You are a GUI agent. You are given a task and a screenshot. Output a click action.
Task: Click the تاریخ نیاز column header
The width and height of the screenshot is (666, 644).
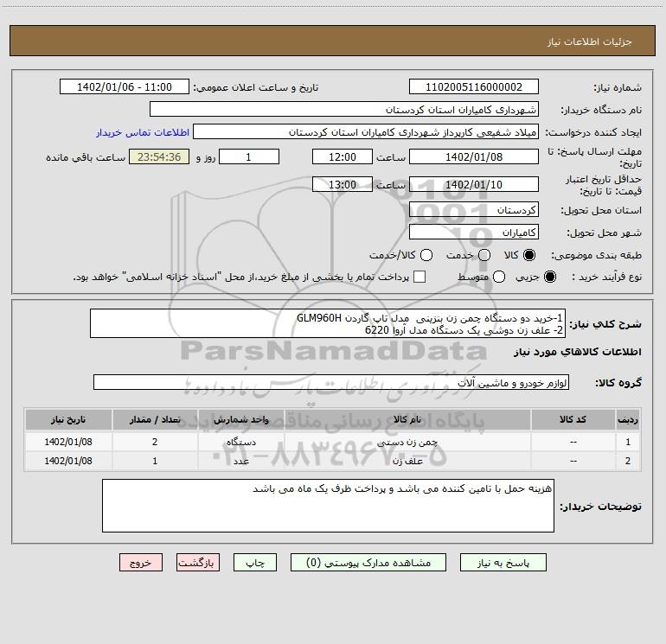coord(68,419)
